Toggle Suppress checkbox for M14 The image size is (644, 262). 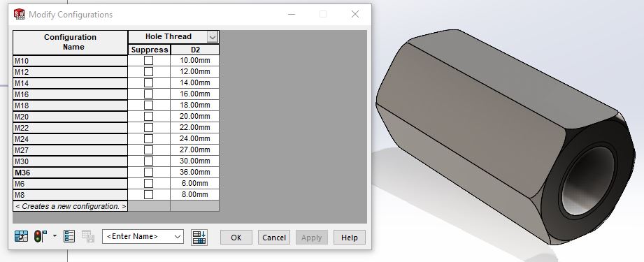click(149, 83)
